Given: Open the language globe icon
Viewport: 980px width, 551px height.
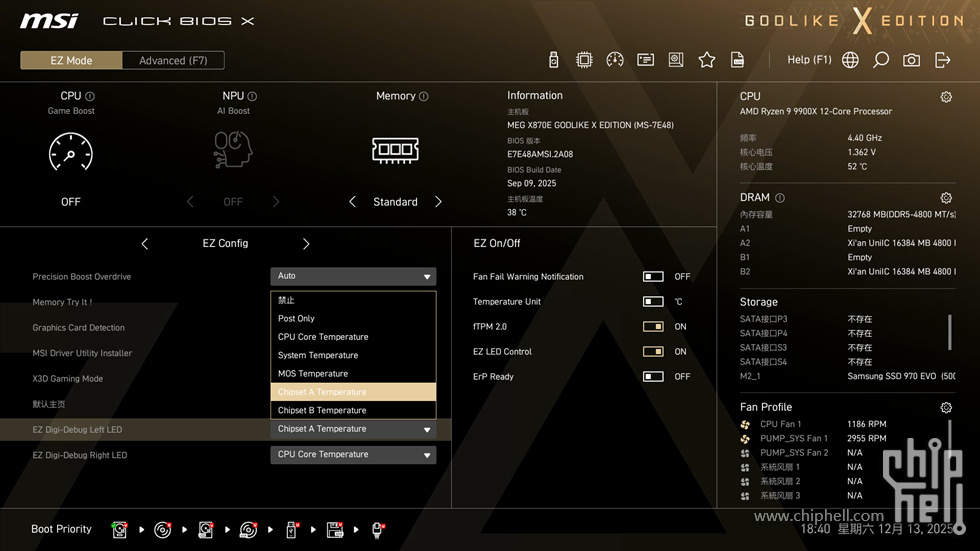Looking at the screenshot, I should tap(850, 60).
